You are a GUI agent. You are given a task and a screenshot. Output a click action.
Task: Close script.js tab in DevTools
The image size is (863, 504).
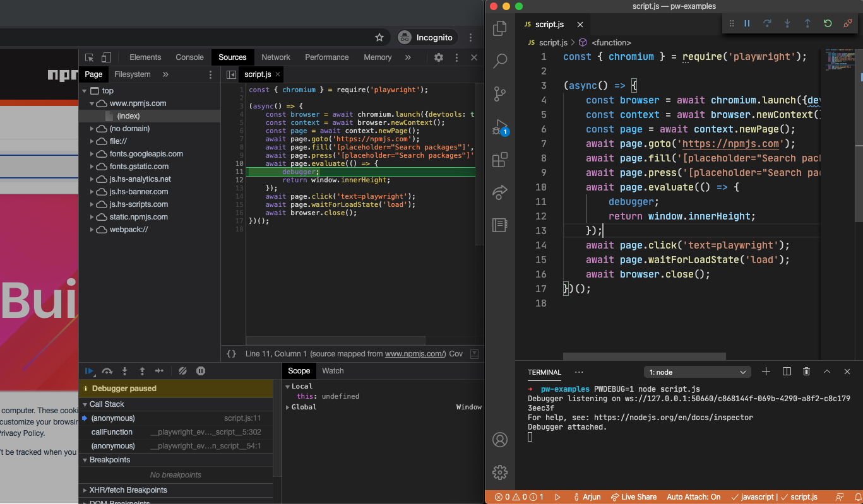pos(277,74)
